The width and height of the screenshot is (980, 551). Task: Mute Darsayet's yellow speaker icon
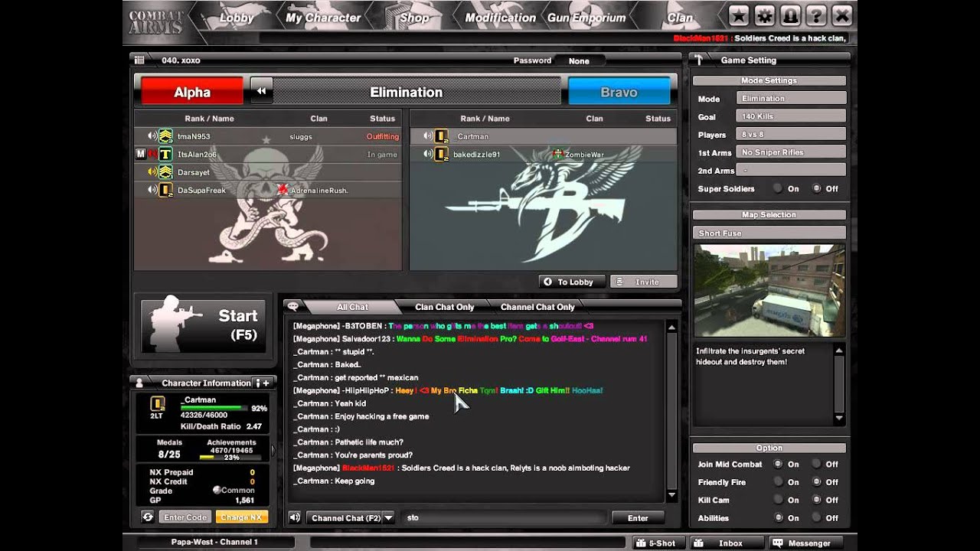tap(152, 172)
